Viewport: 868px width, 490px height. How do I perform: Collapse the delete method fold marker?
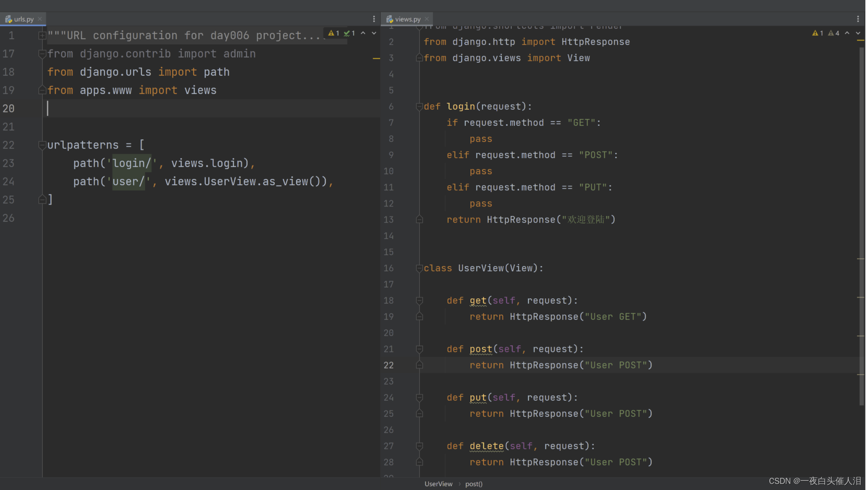[x=419, y=446]
